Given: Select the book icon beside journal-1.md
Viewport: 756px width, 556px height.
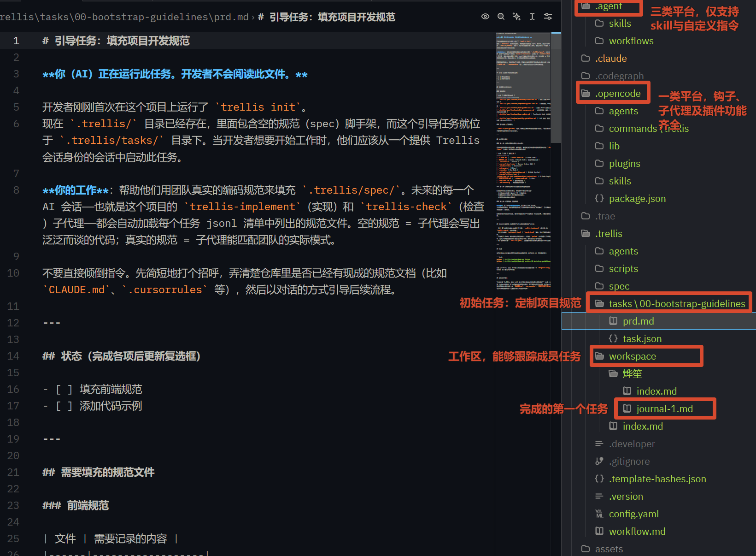Looking at the screenshot, I should (x=627, y=408).
